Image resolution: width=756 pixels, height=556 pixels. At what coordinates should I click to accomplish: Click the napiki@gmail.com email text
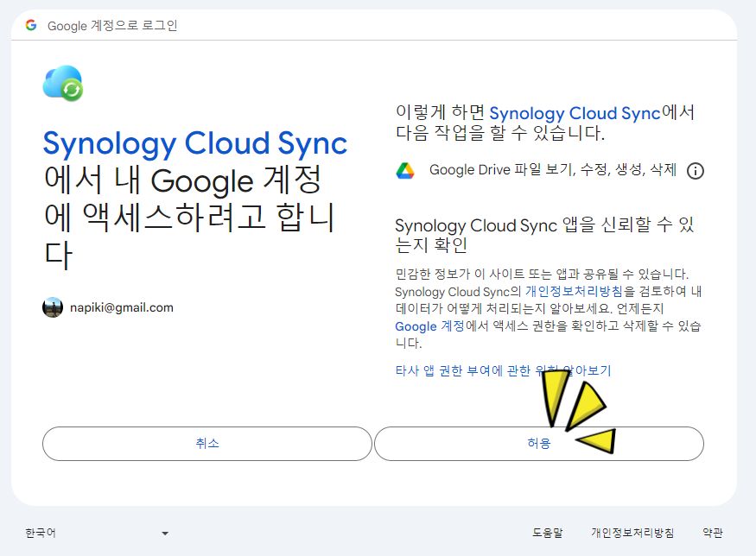122,307
